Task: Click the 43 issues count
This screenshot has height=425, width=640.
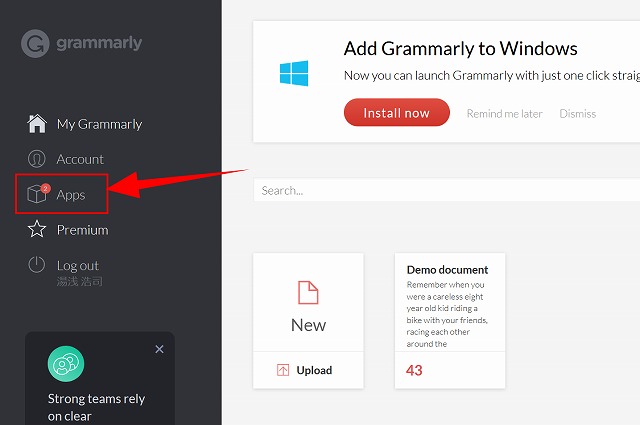Action: click(414, 370)
